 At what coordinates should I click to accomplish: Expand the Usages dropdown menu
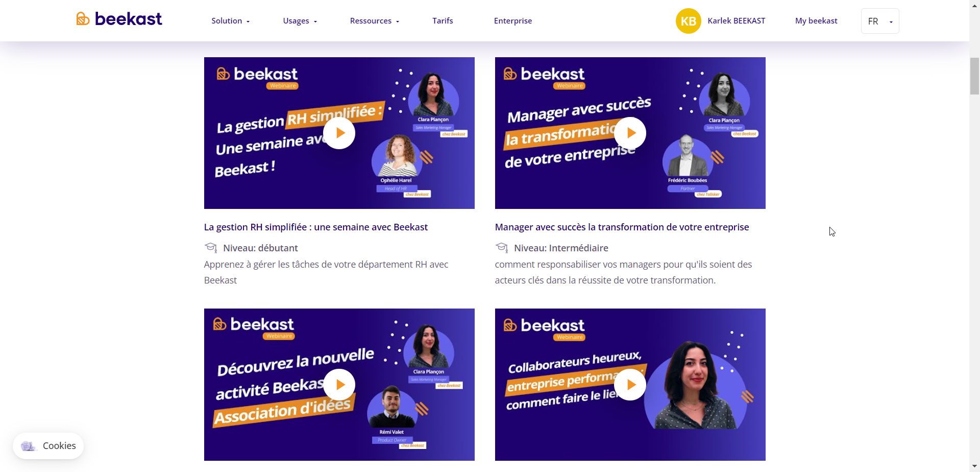(x=300, y=21)
